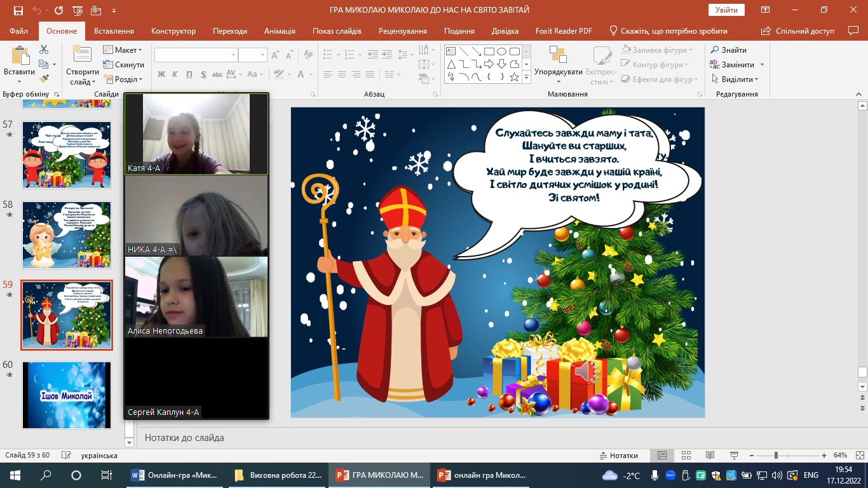Switch to the Конструктор tab
This screenshot has height=488, width=868.
point(173,30)
